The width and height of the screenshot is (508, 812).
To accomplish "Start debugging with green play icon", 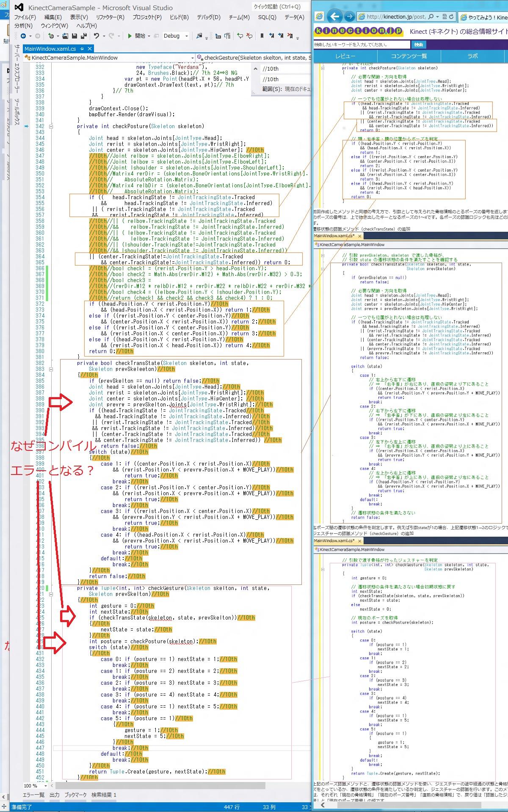I will 130,36.
